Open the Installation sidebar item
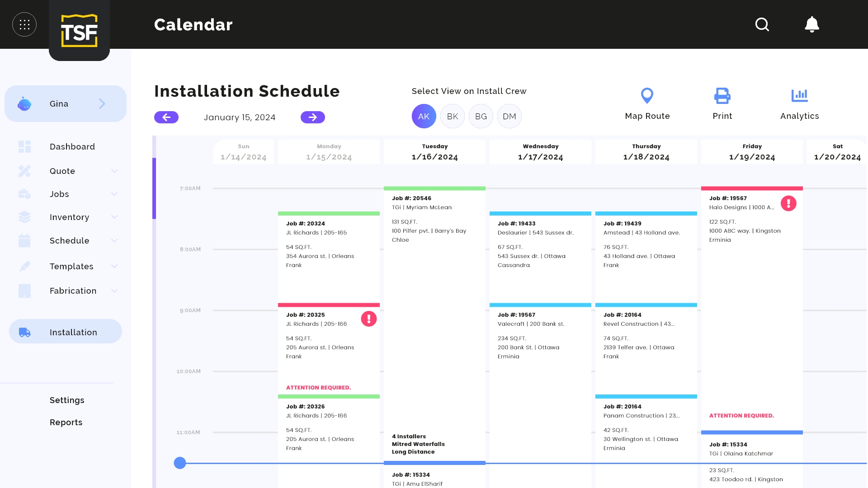This screenshot has height=488, width=868. [66, 331]
